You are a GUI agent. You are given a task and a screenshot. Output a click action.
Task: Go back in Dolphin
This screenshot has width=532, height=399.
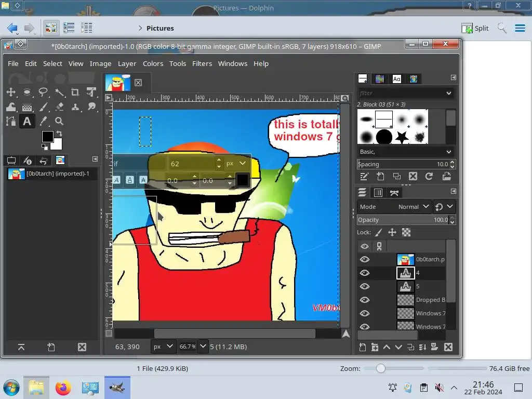12,28
